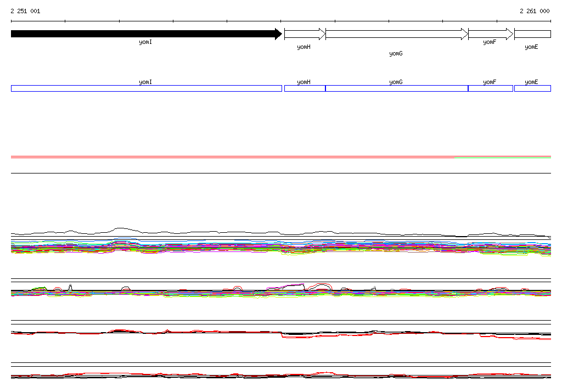
Task: Click yomH label below gene arrow
Action: [x=304, y=47]
